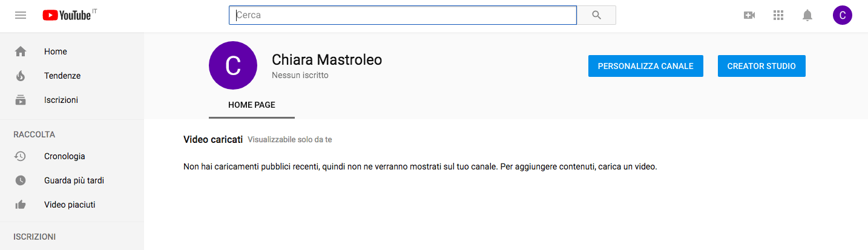Click the Iscrizioni subscriptions icon

click(x=21, y=100)
